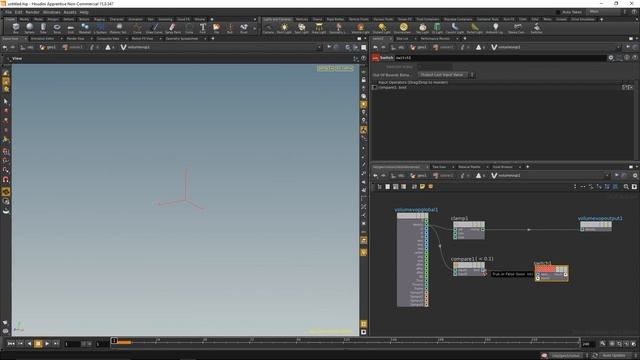Open the Main take dropdown
The height and width of the screenshot is (360, 640).
(x=604, y=12)
